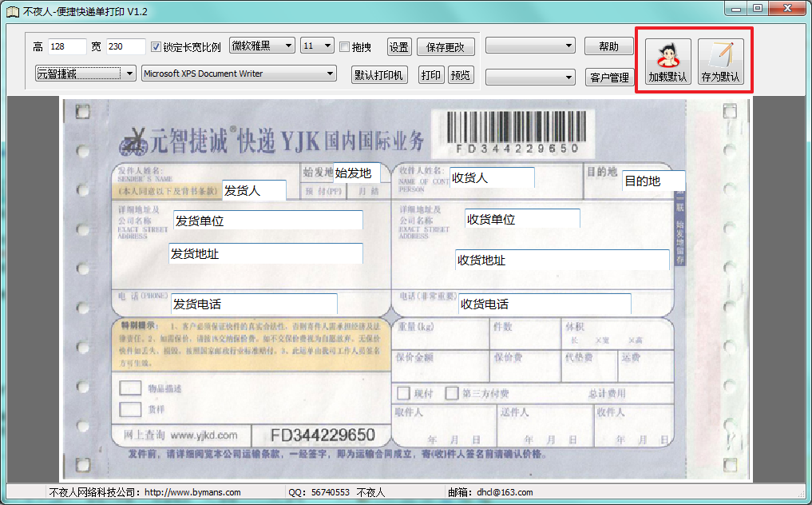The width and height of the screenshot is (812, 505).
Task: Click the 默认打印机 button
Action: 379,75
